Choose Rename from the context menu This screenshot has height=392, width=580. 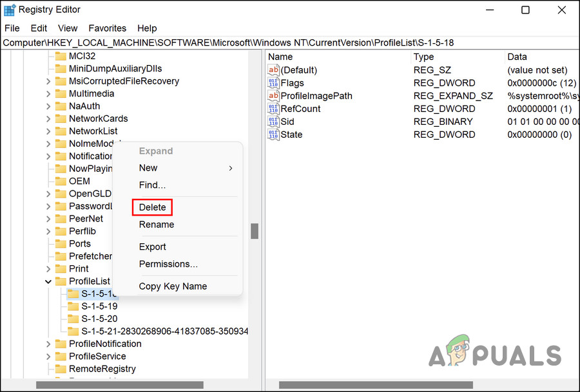157,225
